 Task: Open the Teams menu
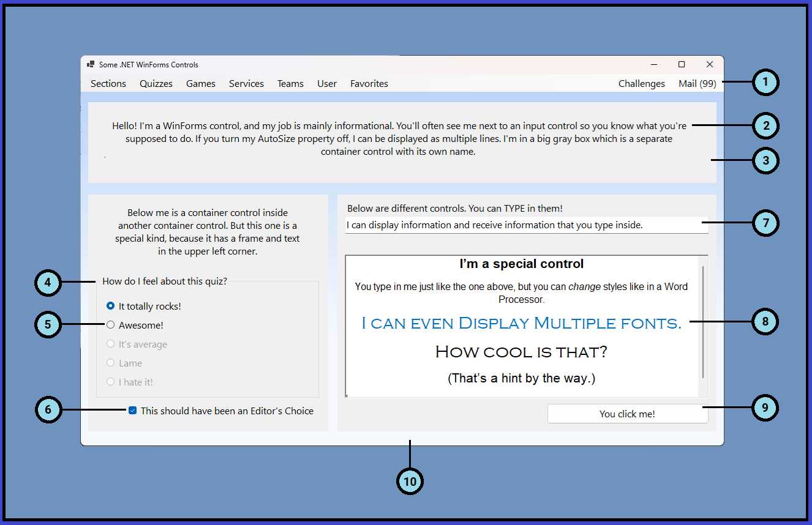290,84
